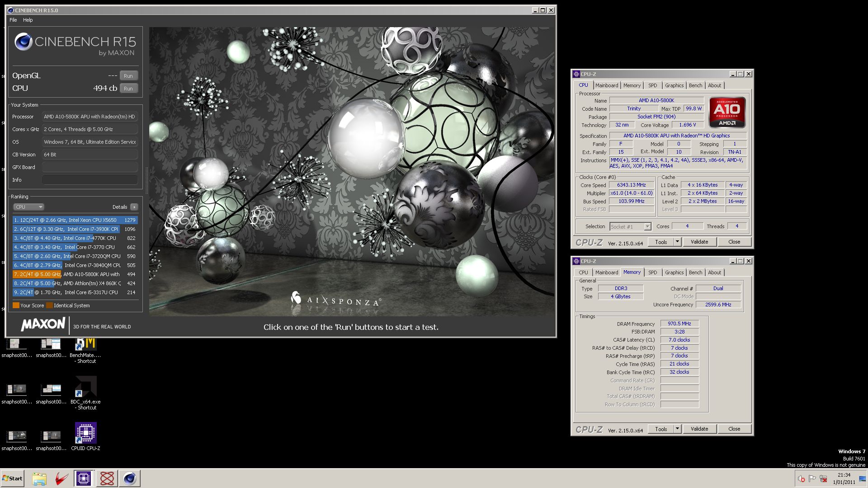The width and height of the screenshot is (868, 488).
Task: Click the muted volume tray icon
Action: coord(802,479)
